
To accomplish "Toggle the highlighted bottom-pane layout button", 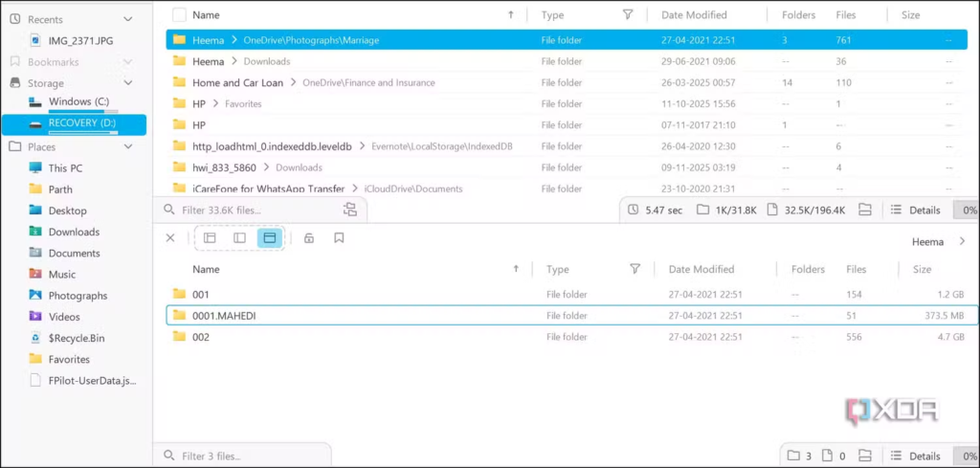I will coord(269,238).
